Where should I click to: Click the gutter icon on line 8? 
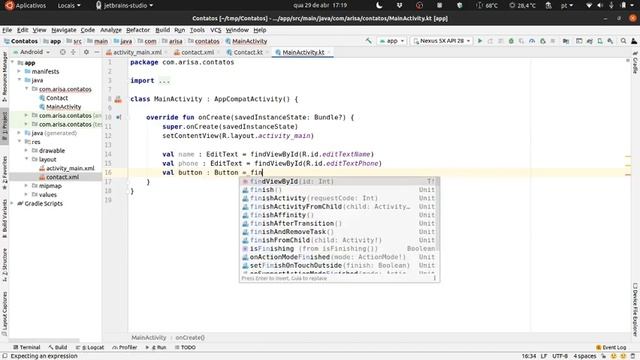[x=118, y=99]
